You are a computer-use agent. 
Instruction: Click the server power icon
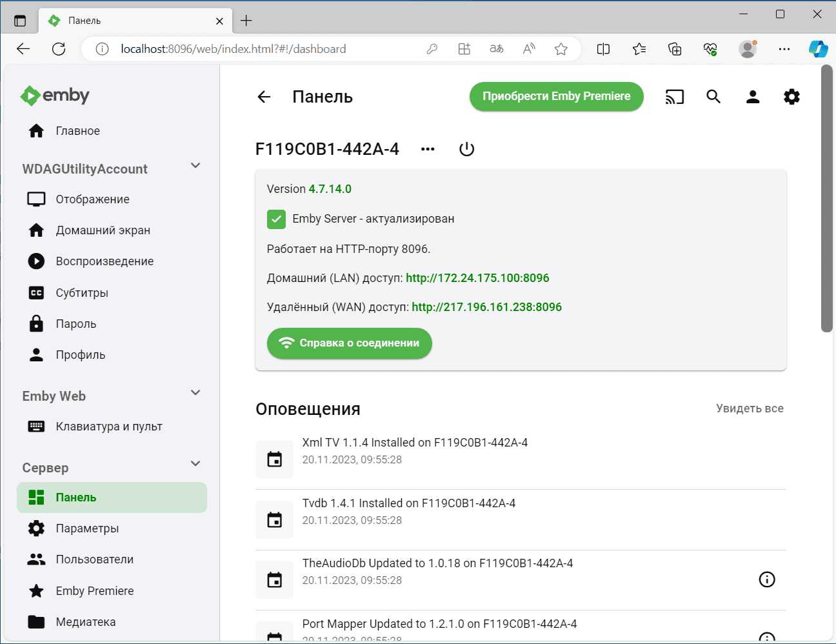point(466,149)
